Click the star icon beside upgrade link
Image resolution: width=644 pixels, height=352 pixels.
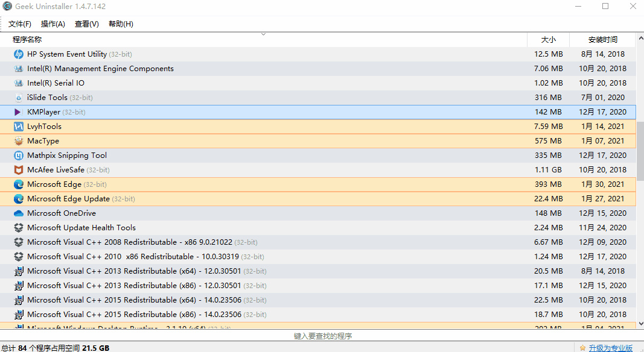coord(582,348)
